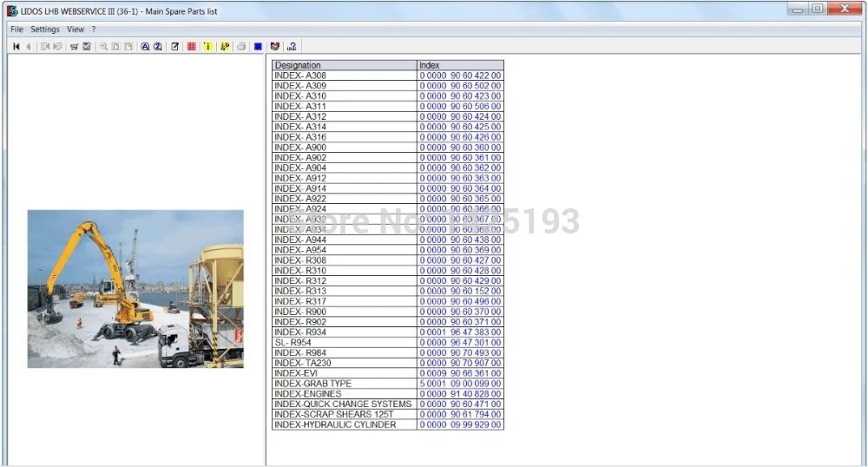Open the View menu
Viewport: 868px width, 467px height.
coord(76,30)
